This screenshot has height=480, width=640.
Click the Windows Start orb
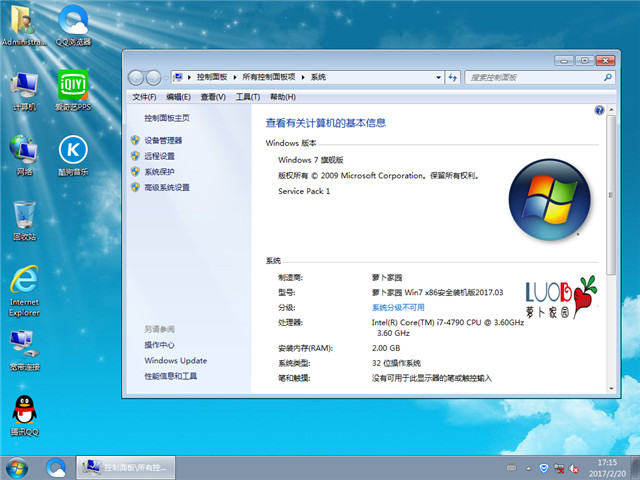17,468
